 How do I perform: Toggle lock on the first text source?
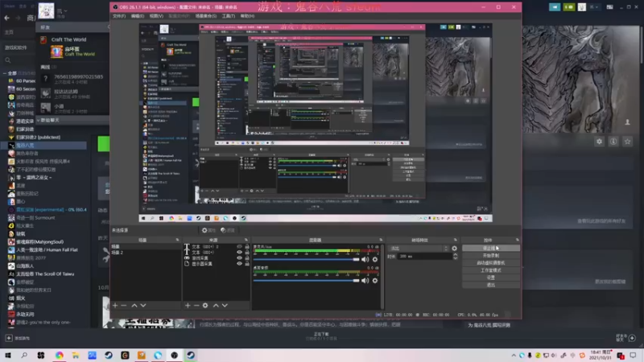(247, 247)
